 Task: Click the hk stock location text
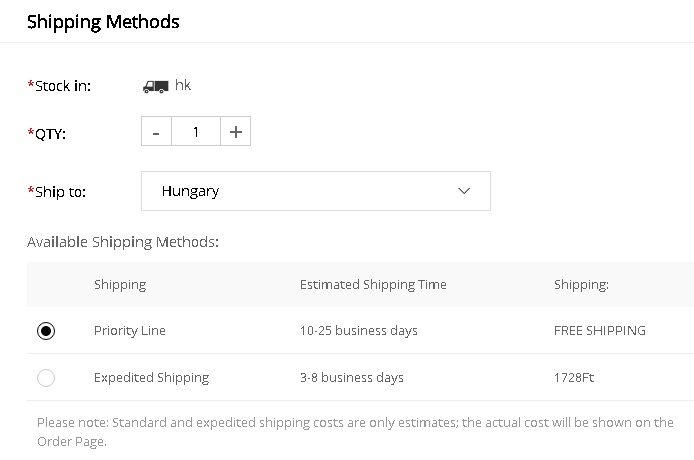(x=183, y=86)
